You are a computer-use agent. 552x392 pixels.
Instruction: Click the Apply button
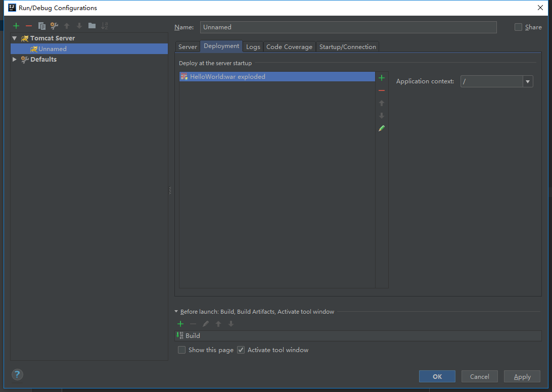[522, 376]
